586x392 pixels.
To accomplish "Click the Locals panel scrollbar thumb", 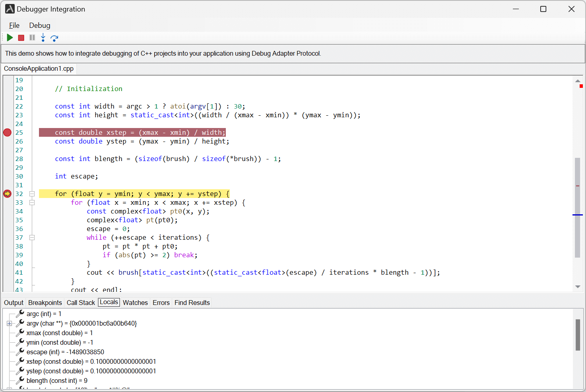I will (578, 335).
